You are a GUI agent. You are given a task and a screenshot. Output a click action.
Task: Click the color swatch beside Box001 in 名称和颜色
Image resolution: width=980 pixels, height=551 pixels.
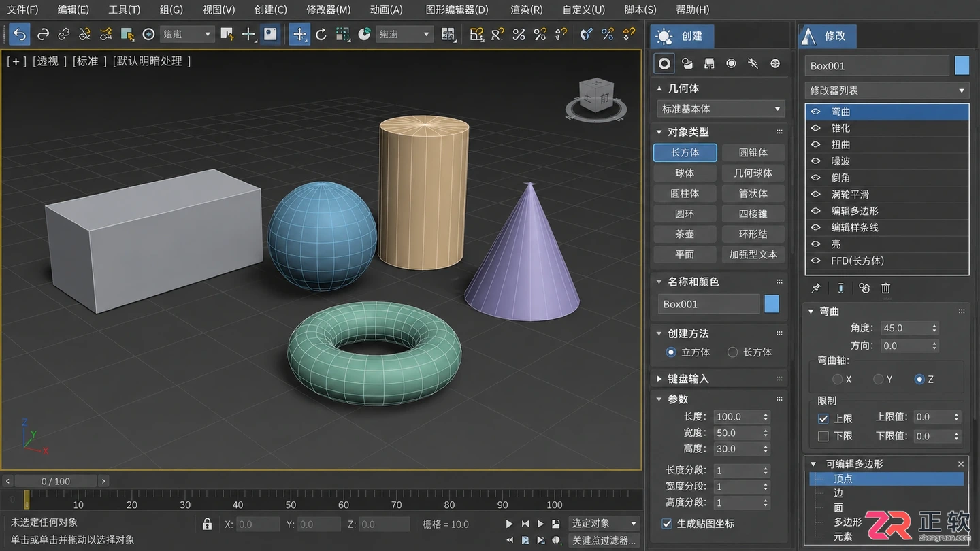(772, 304)
